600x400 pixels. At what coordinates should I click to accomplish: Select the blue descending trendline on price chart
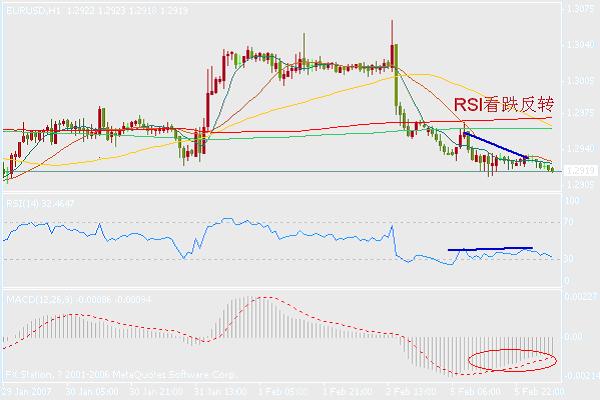[496, 145]
